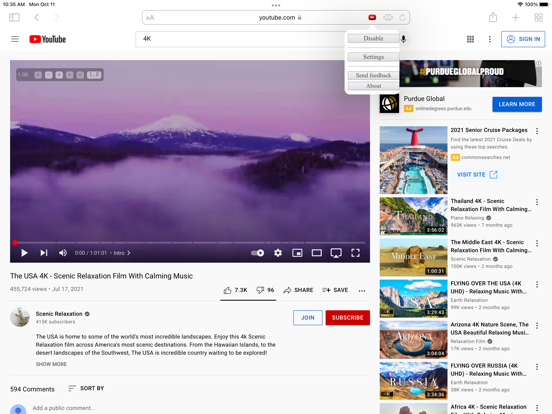Open the YouTube settings three-dot menu in header

(x=490, y=39)
